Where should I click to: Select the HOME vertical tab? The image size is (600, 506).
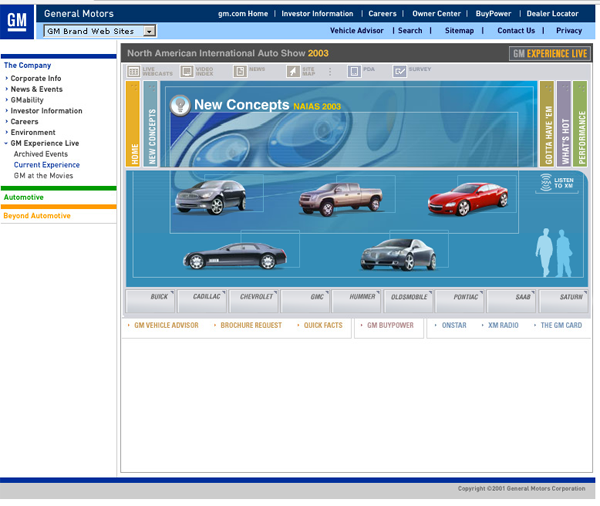coord(133,124)
